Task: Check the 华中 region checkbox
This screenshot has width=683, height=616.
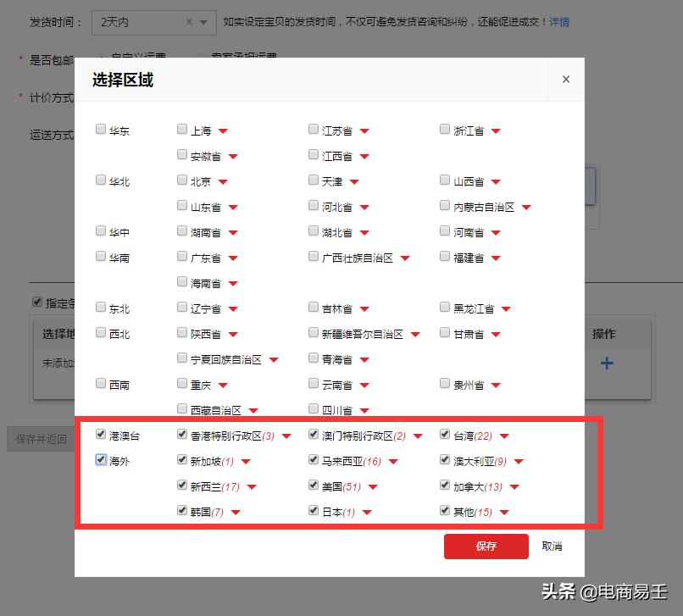Action: point(101,230)
